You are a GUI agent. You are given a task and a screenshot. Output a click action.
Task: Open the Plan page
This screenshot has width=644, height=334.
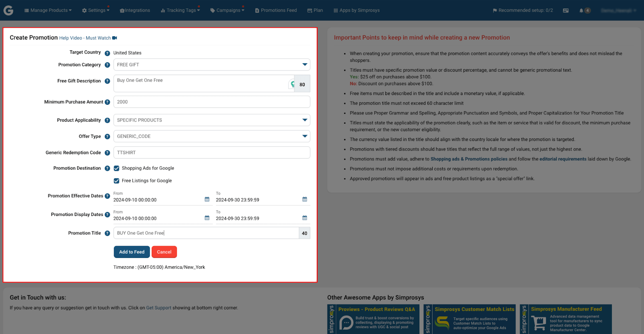point(315,10)
